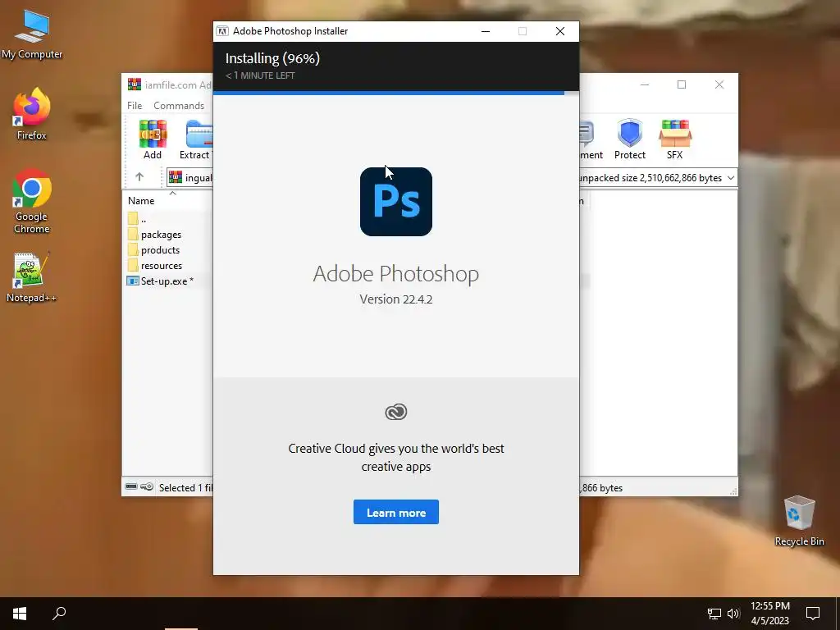
Task: Maximize the WinRAR window
Action: [x=682, y=84]
